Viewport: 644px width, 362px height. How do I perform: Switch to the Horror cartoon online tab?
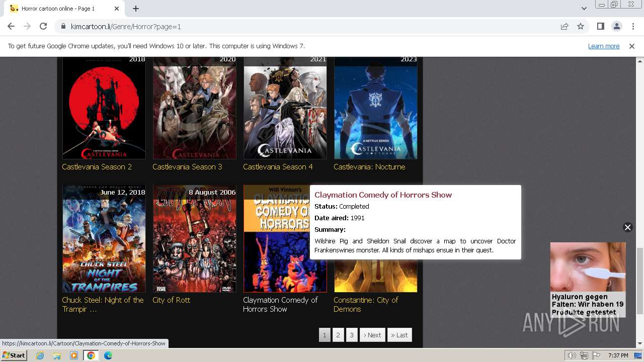click(63, 9)
